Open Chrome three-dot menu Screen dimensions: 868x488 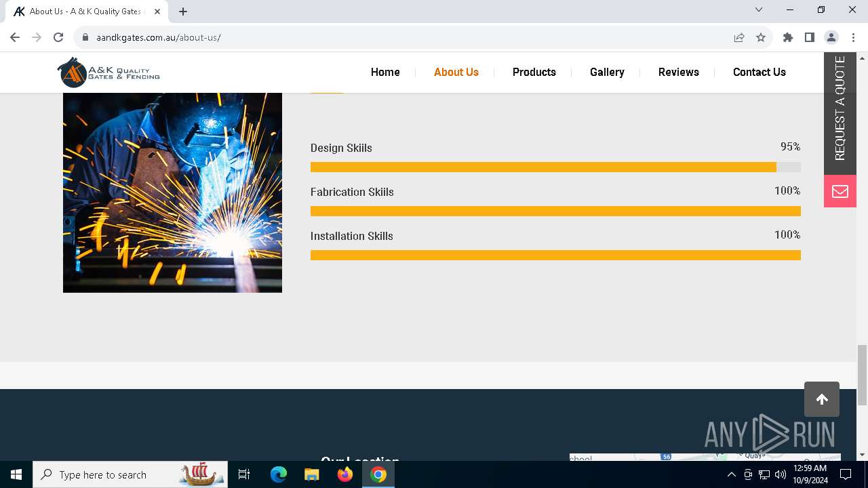click(853, 37)
